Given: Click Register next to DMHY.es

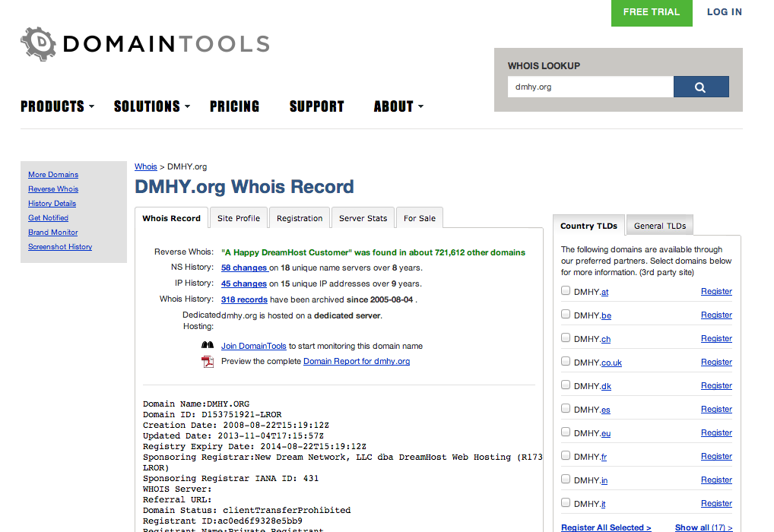Looking at the screenshot, I should tap(716, 409).
